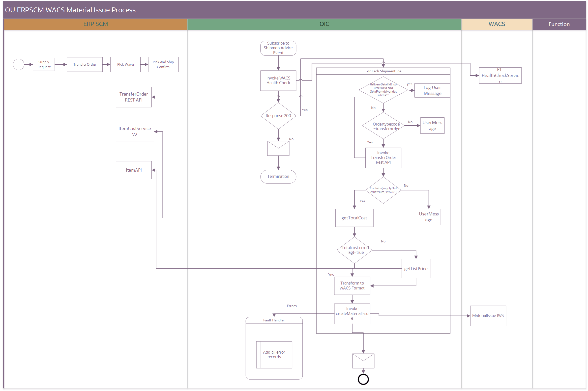Screen dimensions: 588x391
Task: Click the For Each Shipment ine header
Action: tap(383, 71)
